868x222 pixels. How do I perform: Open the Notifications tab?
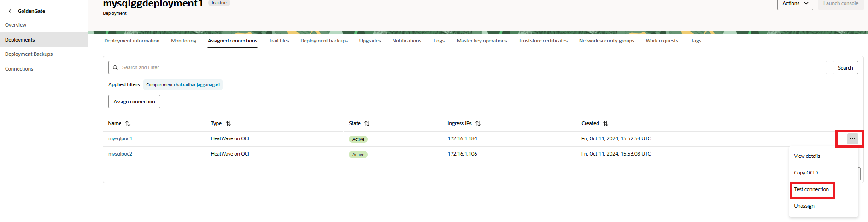click(x=406, y=41)
